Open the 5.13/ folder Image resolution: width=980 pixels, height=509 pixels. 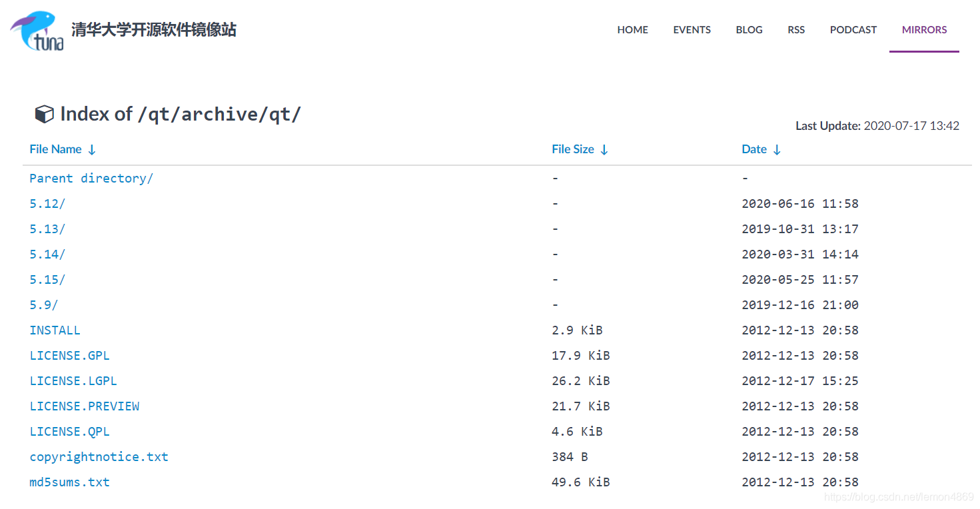[x=47, y=229]
